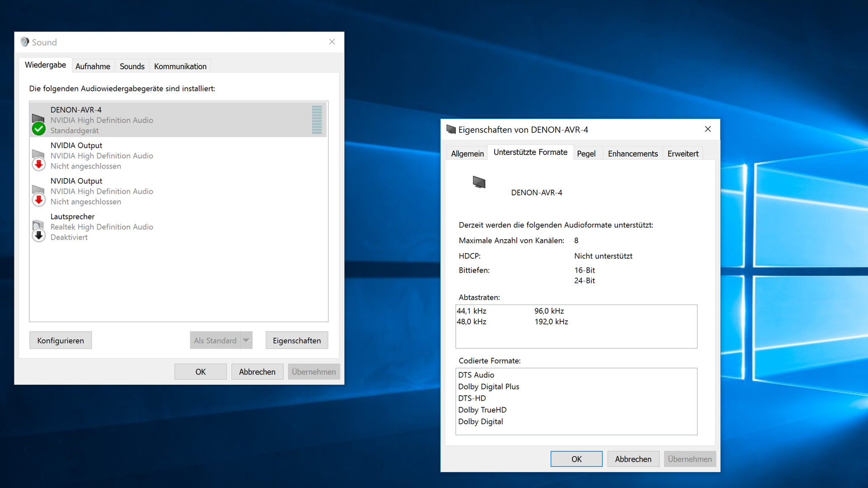
Task: Click the Sound window title speaker icon
Action: (25, 42)
